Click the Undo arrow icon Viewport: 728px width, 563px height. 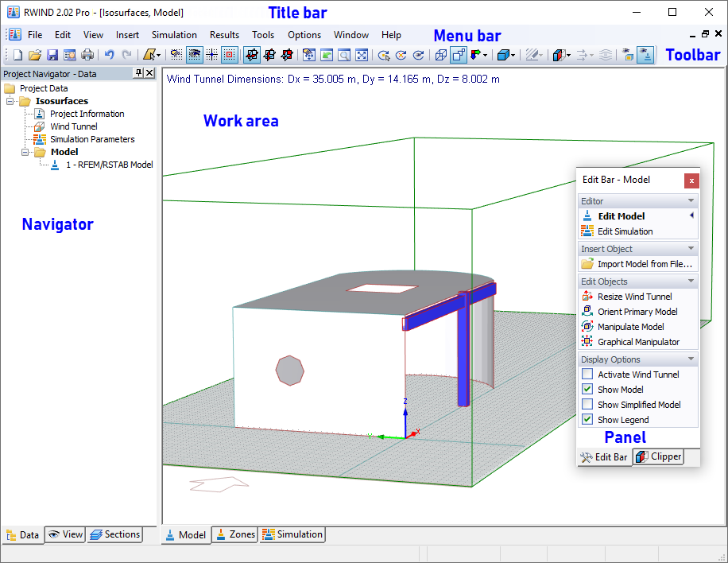click(x=109, y=55)
